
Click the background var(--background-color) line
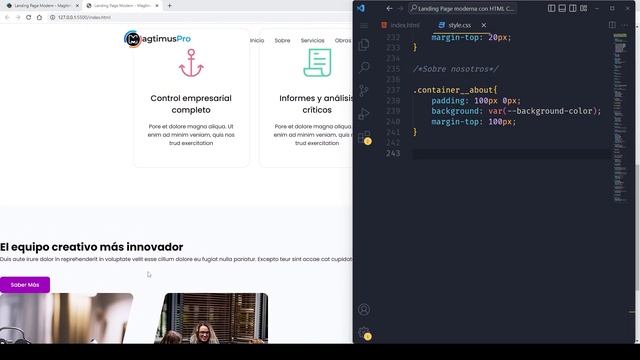tap(516, 111)
